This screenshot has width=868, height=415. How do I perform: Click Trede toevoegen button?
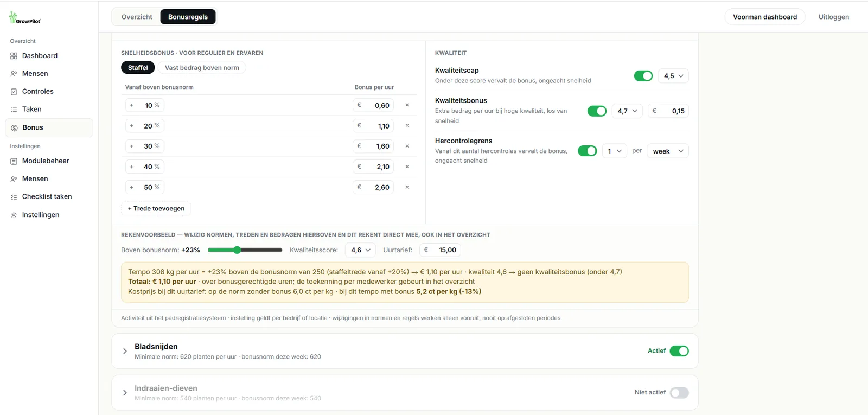156,208
